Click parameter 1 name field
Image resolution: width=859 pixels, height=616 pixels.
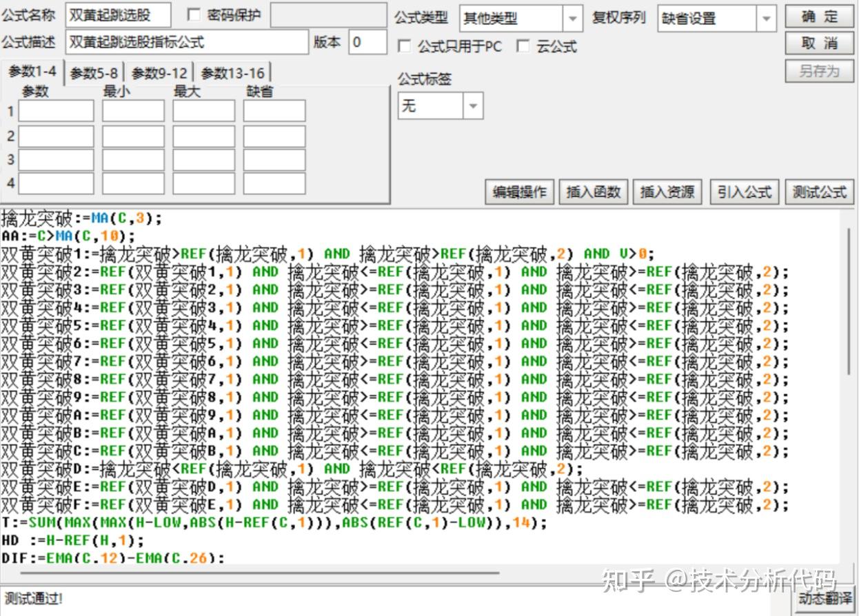pos(56,111)
